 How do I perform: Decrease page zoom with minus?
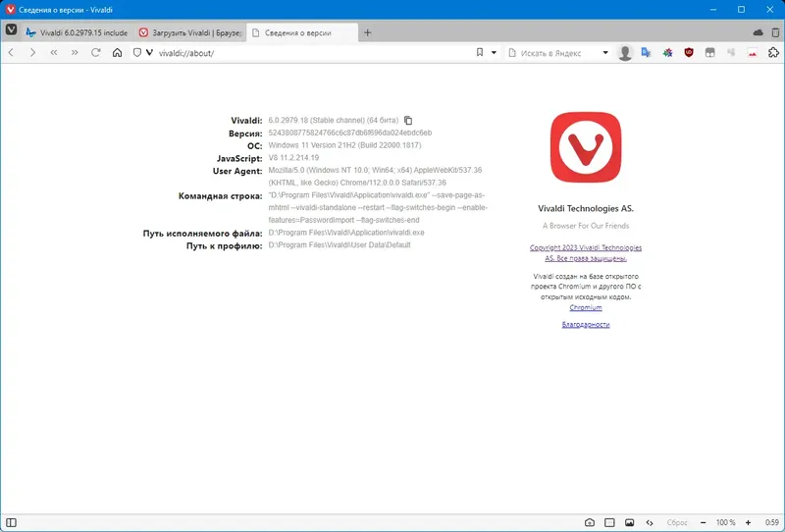[703, 522]
